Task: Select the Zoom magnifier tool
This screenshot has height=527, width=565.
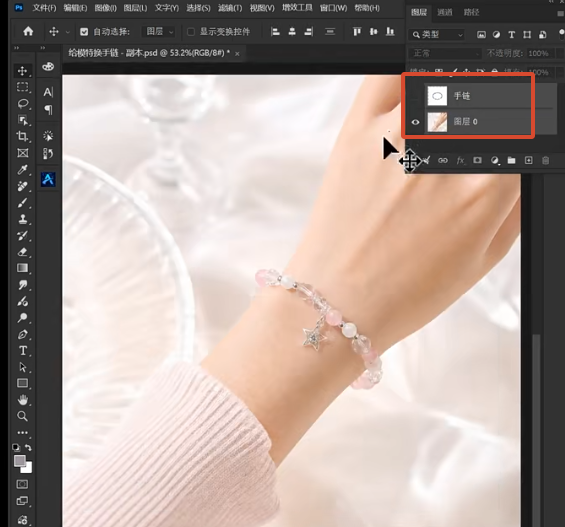Action: pos(22,416)
